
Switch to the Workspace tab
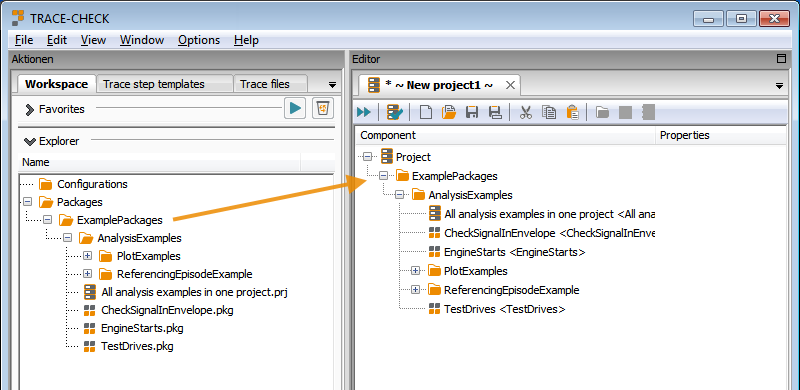57,84
